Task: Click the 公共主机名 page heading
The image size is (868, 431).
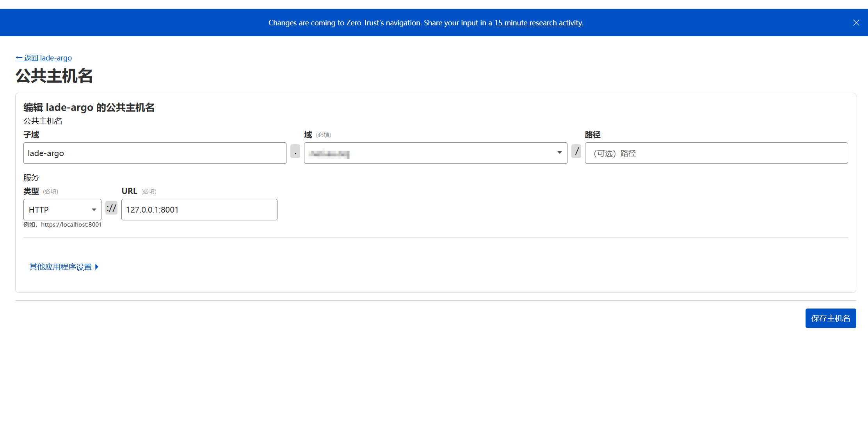Action: (x=54, y=76)
